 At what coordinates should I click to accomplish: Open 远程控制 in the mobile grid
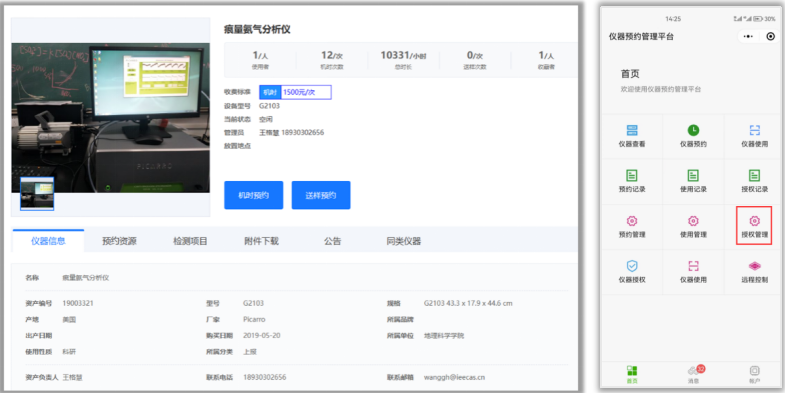tap(754, 272)
